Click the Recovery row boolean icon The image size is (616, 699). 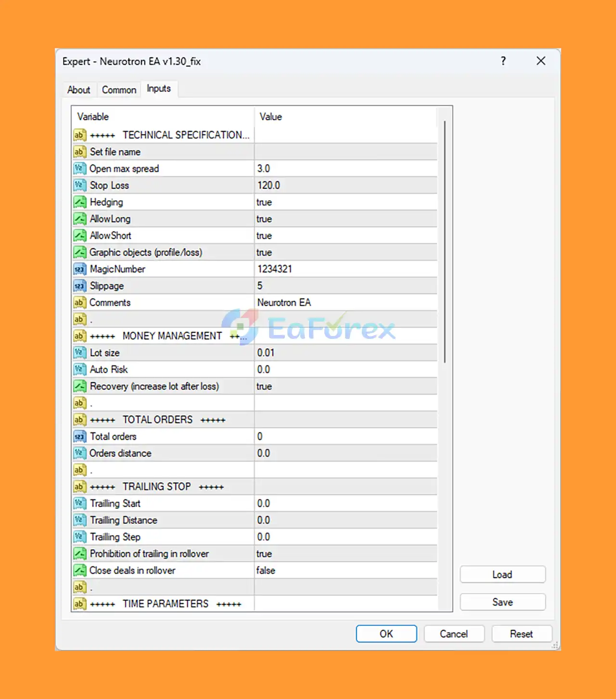pyautogui.click(x=79, y=386)
